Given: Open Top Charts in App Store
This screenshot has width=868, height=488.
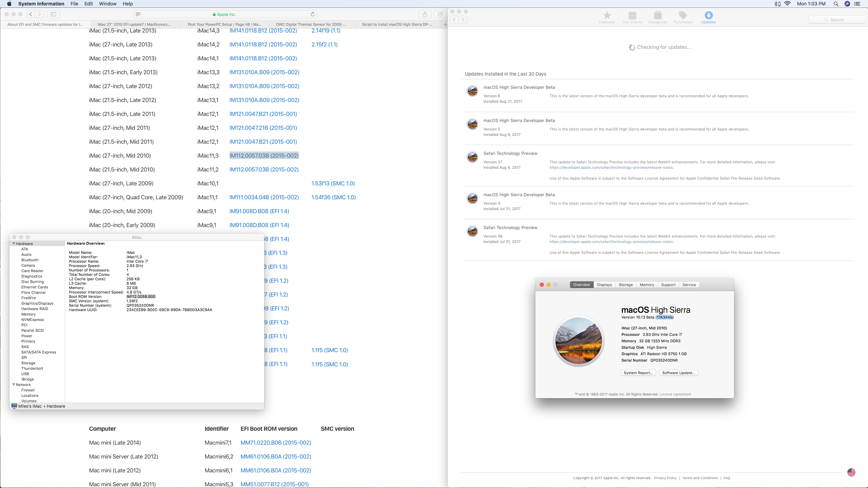Looking at the screenshot, I should click(x=632, y=18).
